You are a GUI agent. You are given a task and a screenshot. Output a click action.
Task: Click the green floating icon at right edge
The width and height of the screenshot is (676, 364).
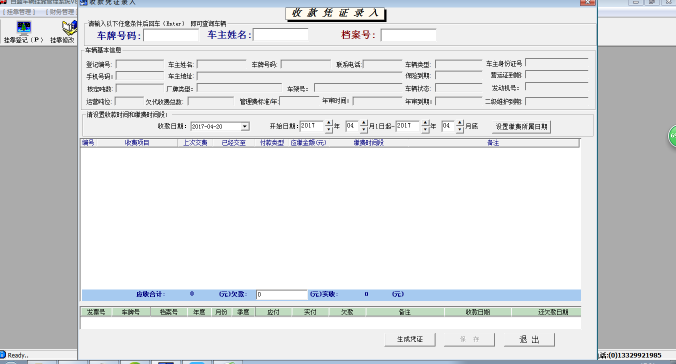click(672, 136)
